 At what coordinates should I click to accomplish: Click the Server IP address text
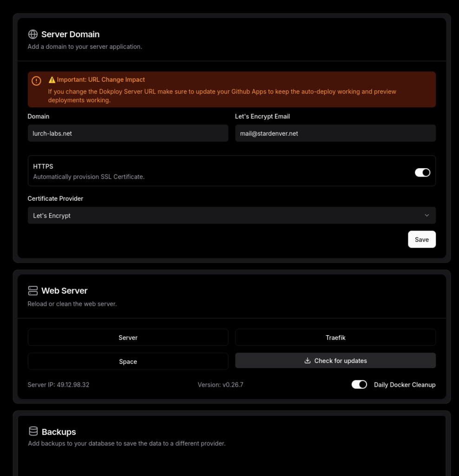tap(59, 385)
